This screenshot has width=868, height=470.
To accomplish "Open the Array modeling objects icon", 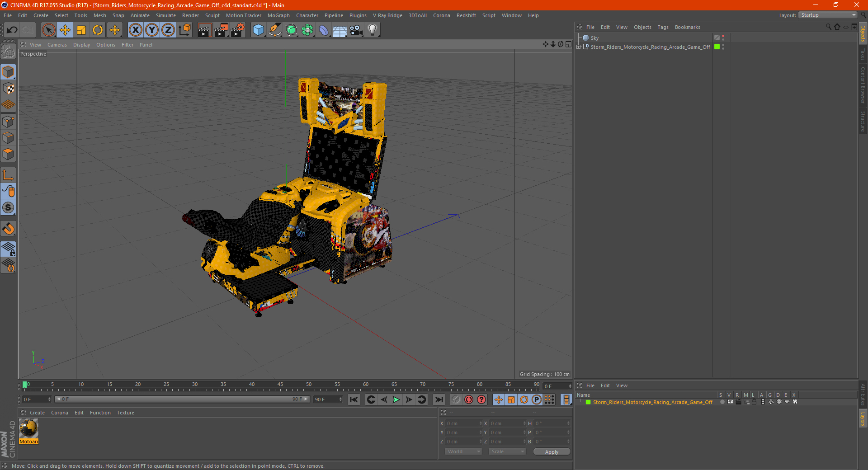I will (307, 30).
